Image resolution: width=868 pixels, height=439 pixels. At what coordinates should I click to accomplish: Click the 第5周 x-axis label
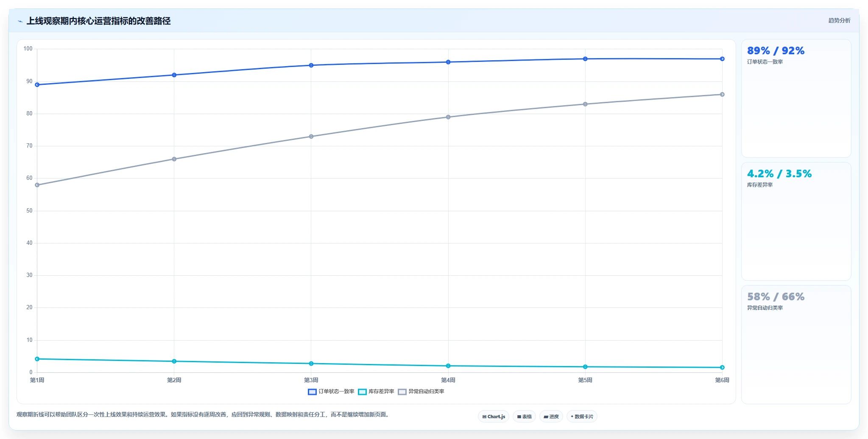(x=585, y=380)
